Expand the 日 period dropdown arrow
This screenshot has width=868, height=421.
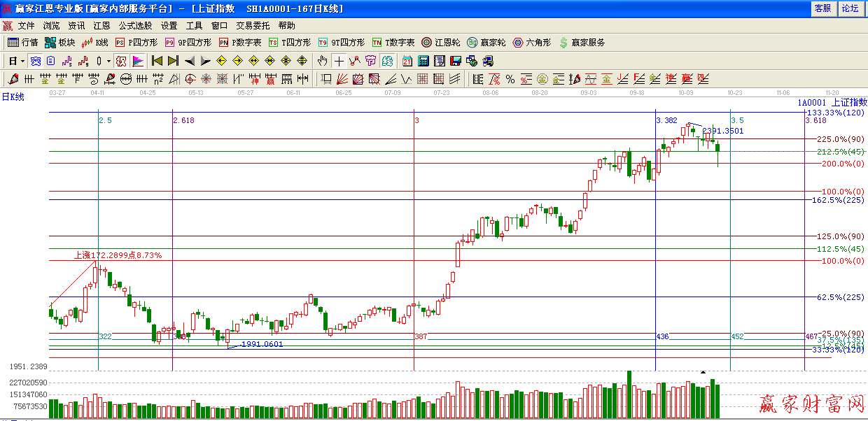coord(22,61)
